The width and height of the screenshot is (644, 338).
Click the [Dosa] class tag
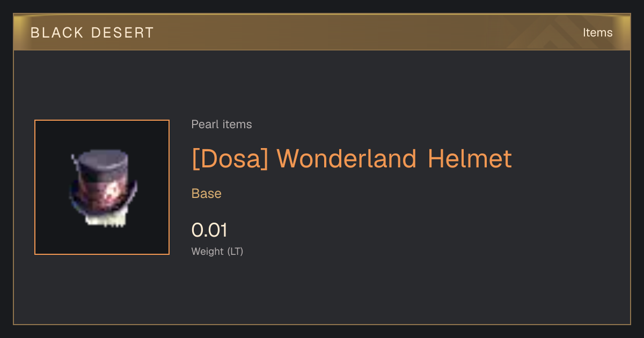click(230, 159)
